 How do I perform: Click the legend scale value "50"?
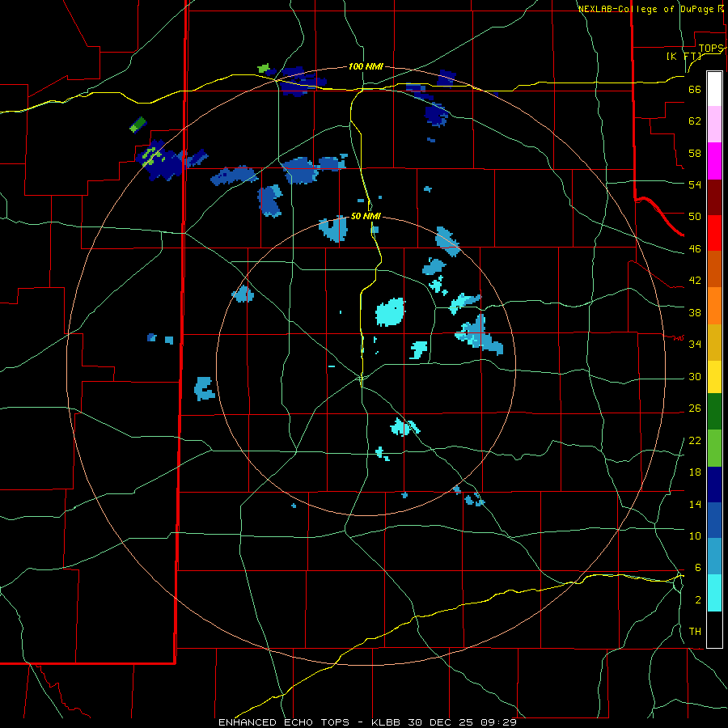tap(695, 216)
